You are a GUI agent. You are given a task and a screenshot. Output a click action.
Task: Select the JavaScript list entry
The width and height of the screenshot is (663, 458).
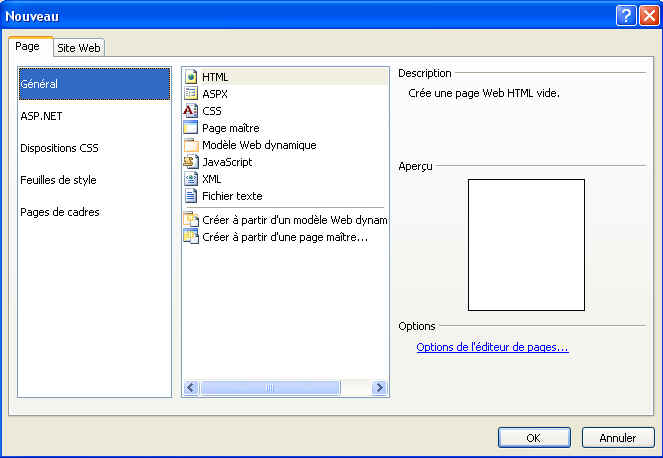click(x=285, y=162)
